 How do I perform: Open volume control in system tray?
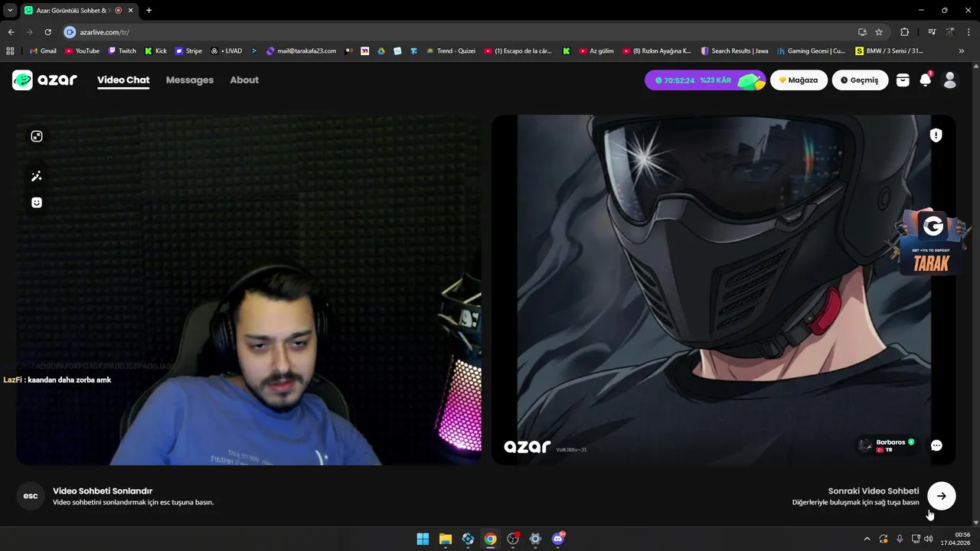[x=929, y=539]
